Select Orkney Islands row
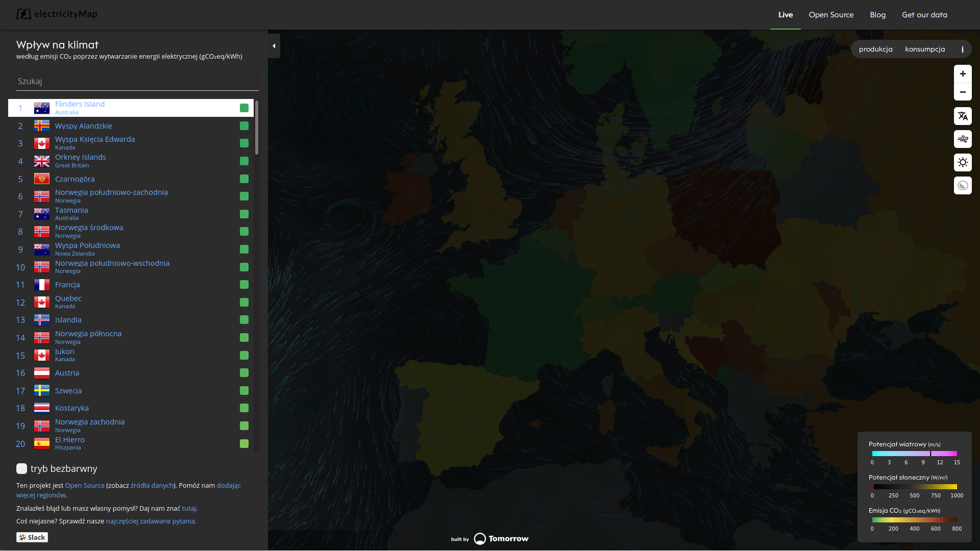 [x=131, y=161]
